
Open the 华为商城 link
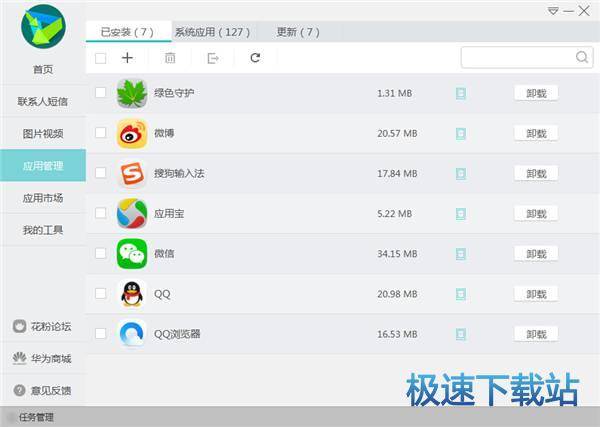51,359
